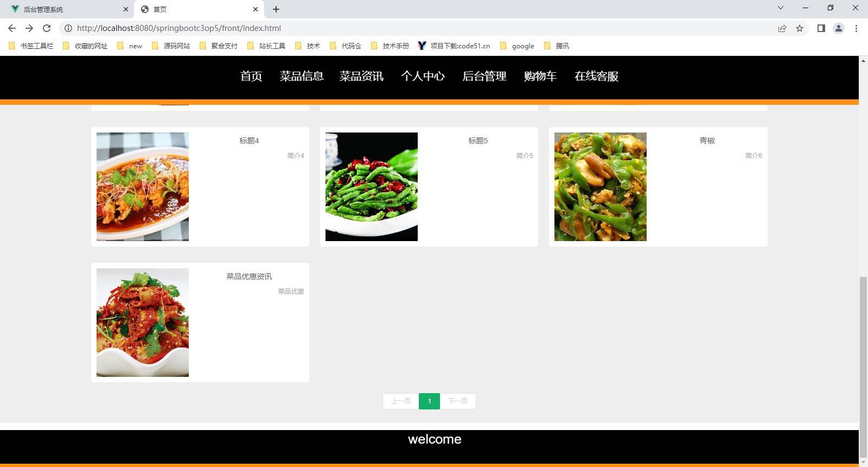This screenshot has width=868, height=467.
Task: Go forward with the browser forward arrow
Action: pos(29,28)
